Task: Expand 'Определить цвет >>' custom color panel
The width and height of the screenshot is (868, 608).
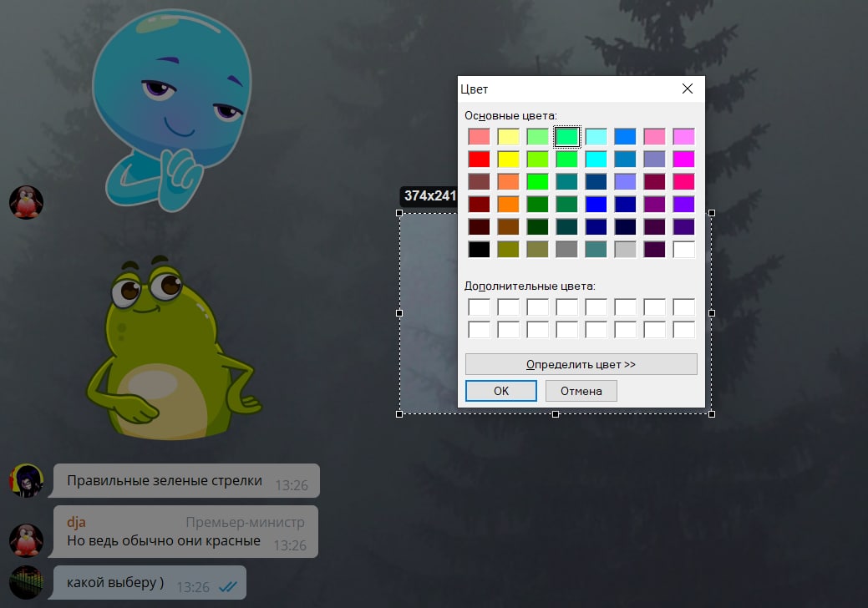Action: tap(581, 364)
